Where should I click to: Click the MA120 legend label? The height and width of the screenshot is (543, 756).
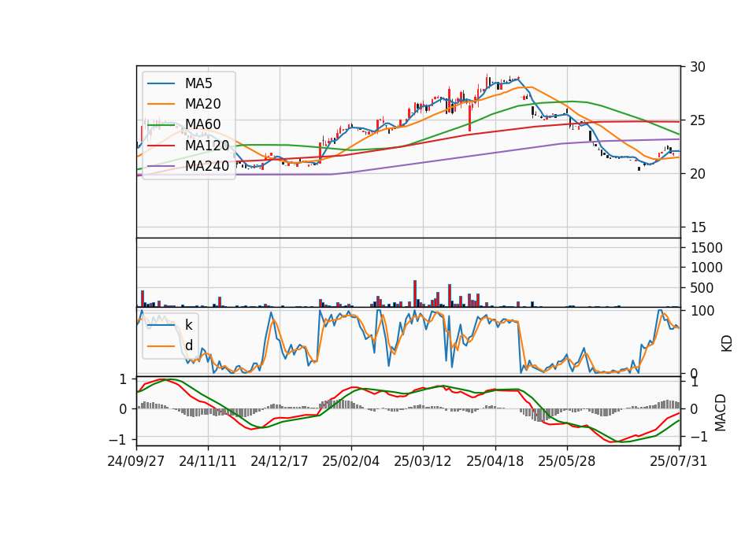tap(207, 146)
